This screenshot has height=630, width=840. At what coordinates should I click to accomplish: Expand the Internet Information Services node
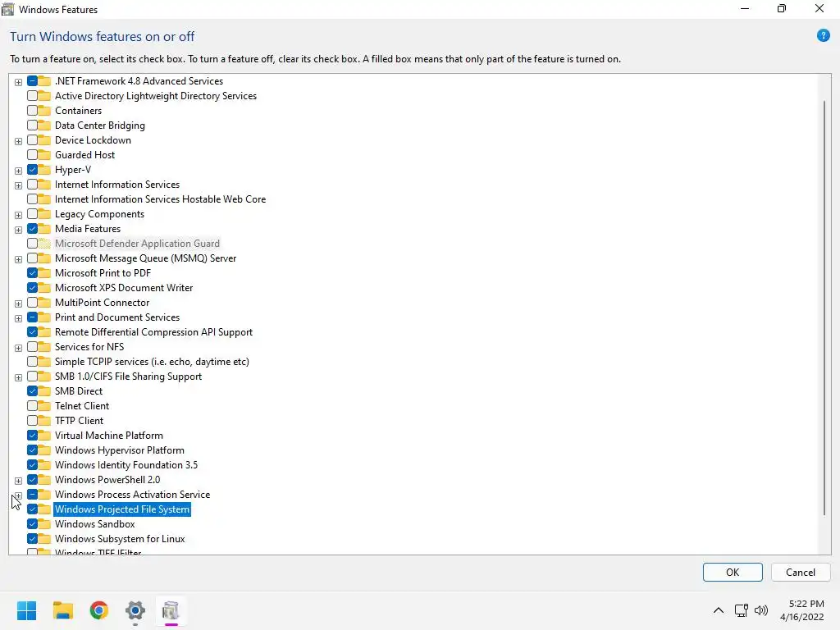pos(18,185)
